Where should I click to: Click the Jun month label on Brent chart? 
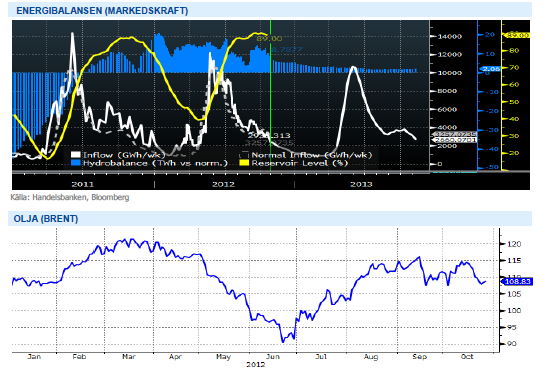[x=273, y=356]
